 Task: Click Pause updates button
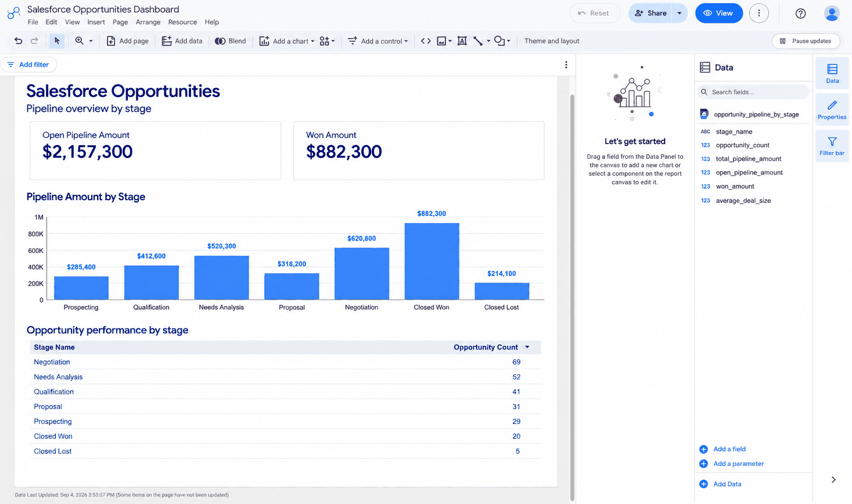tap(806, 41)
